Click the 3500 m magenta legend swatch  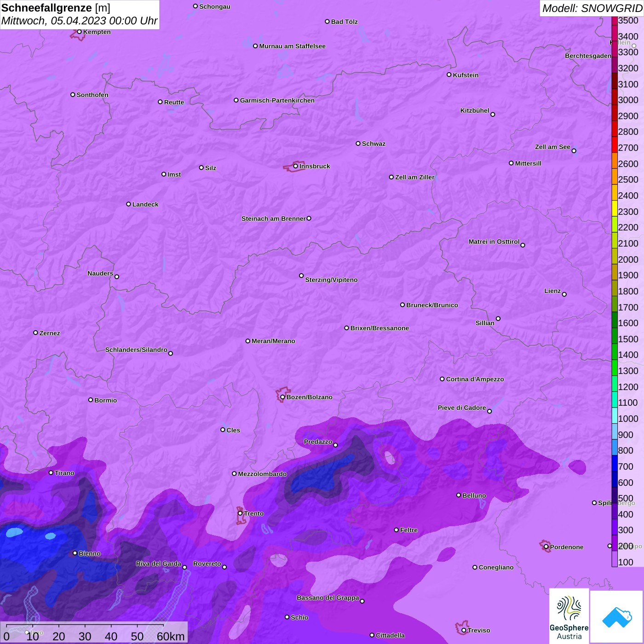pyautogui.click(x=615, y=21)
